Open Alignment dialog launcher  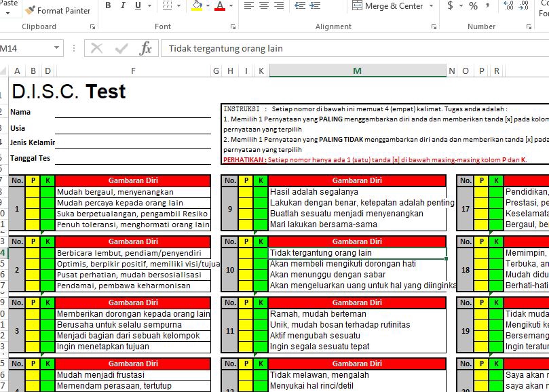pyautogui.click(x=434, y=26)
